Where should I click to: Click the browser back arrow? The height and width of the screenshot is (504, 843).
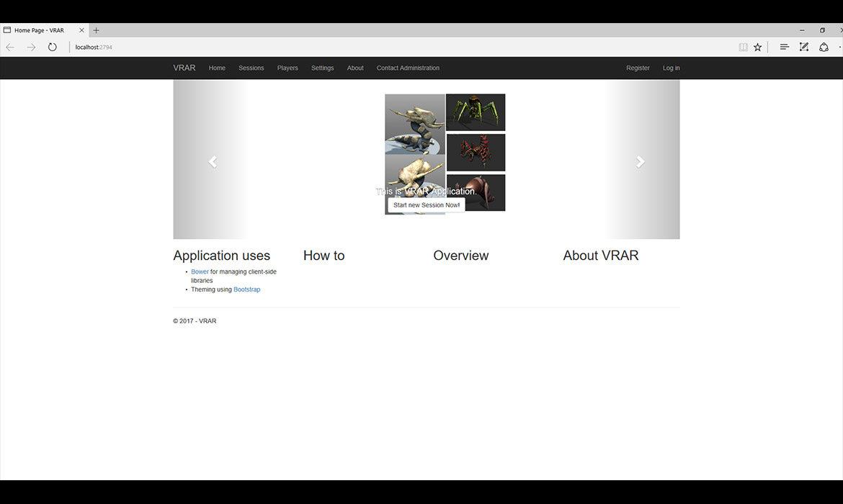10,48
